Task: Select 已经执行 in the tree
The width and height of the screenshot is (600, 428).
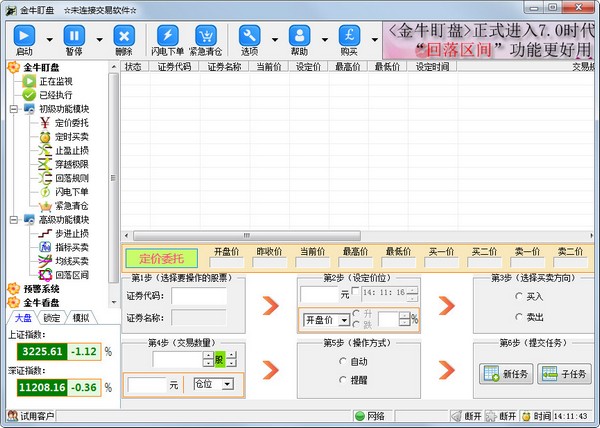Action: click(x=55, y=95)
